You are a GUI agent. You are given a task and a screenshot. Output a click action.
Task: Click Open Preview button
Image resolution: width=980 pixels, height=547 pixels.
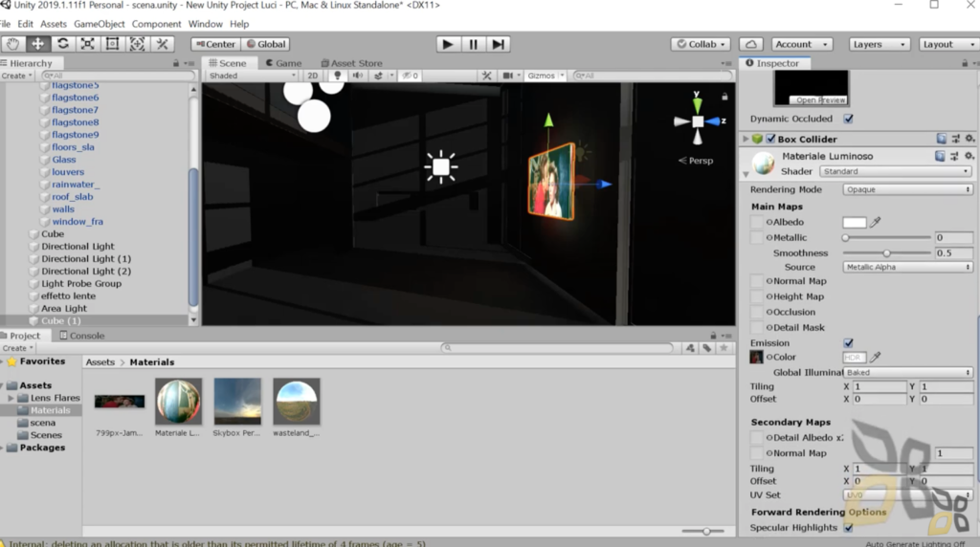point(820,99)
